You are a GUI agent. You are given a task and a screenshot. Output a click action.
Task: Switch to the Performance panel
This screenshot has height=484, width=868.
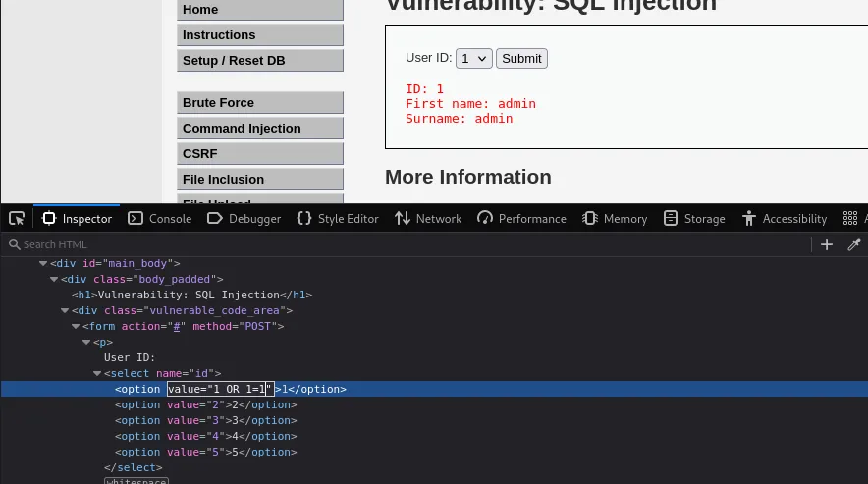(x=521, y=218)
